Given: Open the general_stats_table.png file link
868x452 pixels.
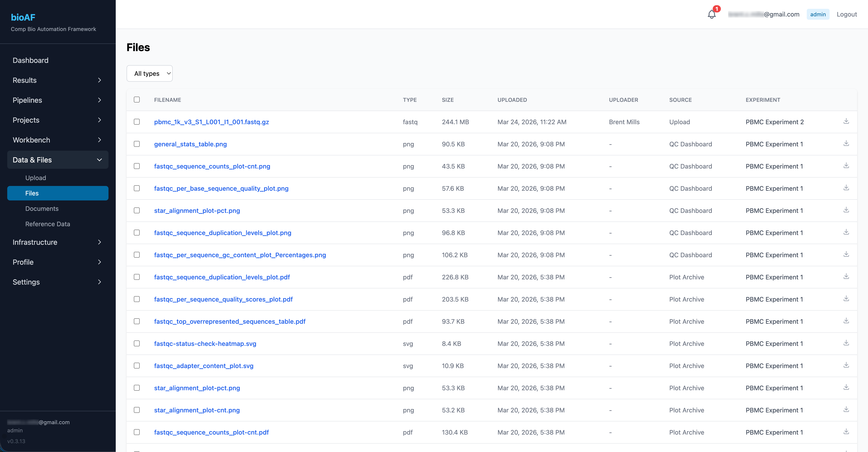Looking at the screenshot, I should (x=190, y=144).
